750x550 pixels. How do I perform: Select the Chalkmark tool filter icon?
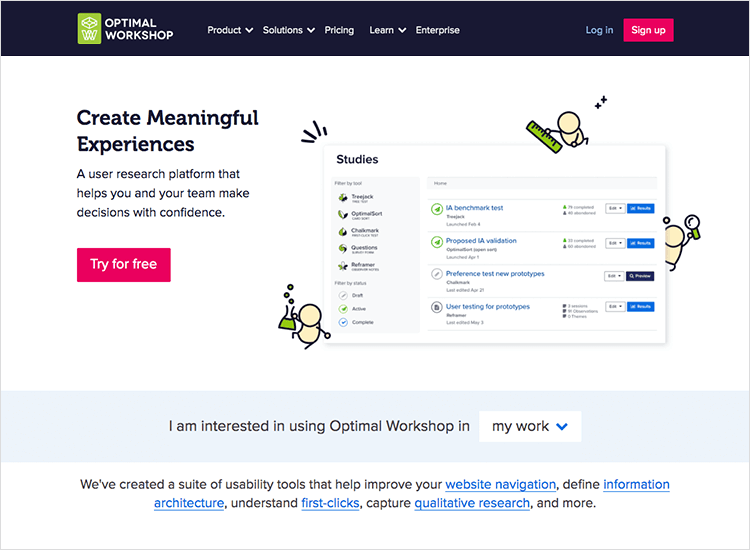tap(343, 232)
